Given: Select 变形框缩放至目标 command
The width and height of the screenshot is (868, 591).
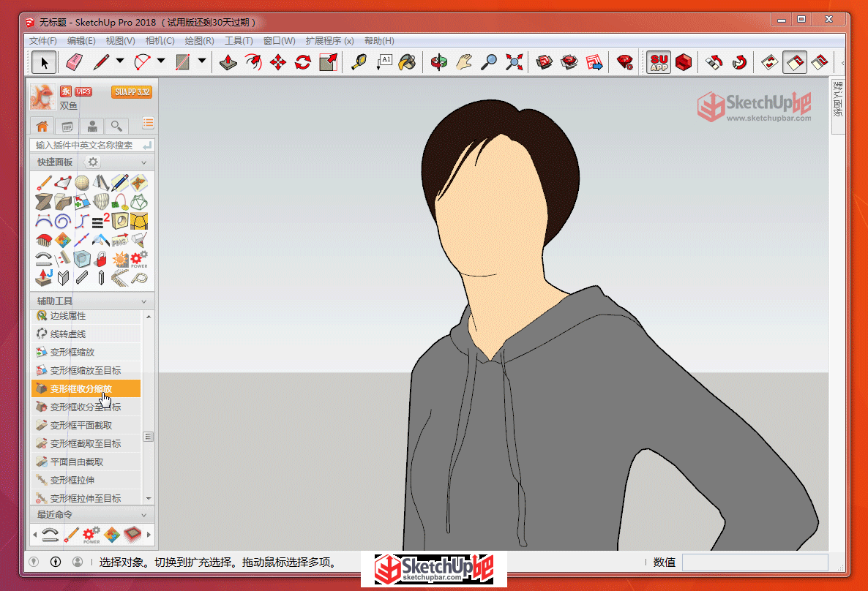Looking at the screenshot, I should (86, 370).
